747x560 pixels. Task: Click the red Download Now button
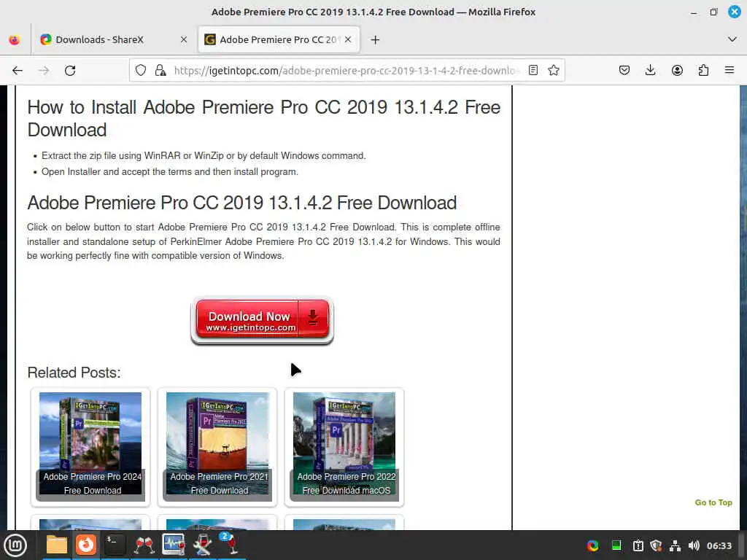(x=262, y=319)
